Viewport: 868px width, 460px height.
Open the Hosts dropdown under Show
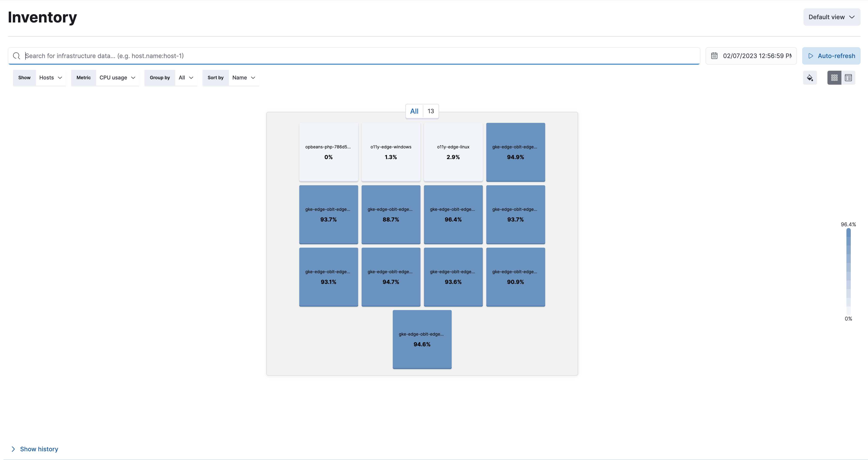click(x=50, y=77)
